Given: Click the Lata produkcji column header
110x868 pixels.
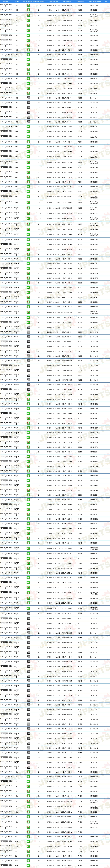Looking at the screenshot, I should tap(53, 1).
